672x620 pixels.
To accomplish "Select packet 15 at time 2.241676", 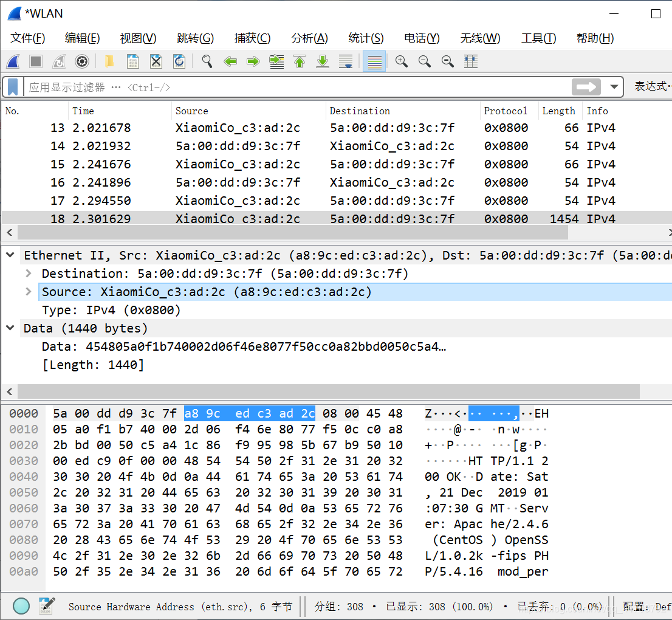I will point(336,164).
